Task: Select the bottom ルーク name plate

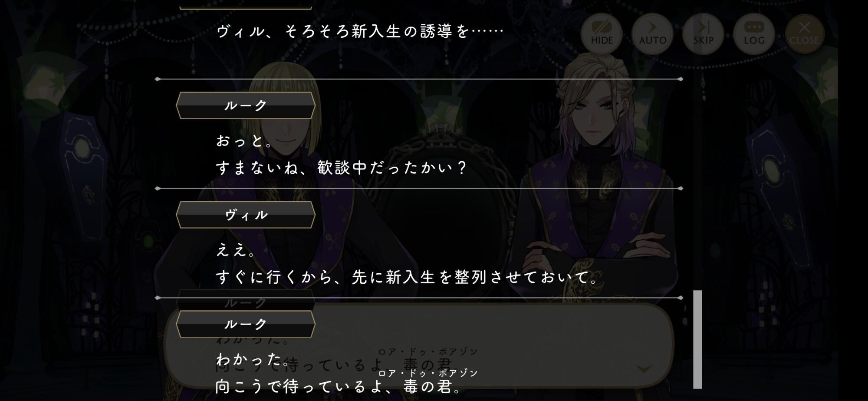Action: [x=246, y=324]
